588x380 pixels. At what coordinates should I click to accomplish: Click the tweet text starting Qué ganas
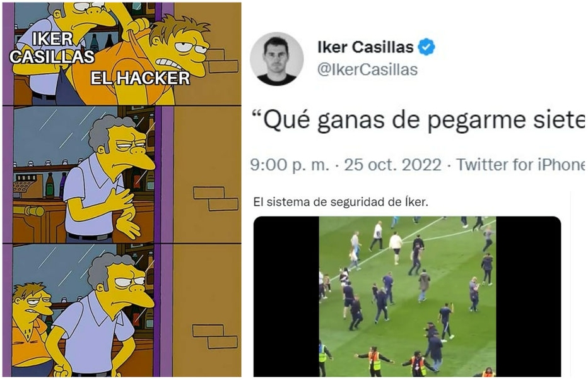(x=418, y=121)
